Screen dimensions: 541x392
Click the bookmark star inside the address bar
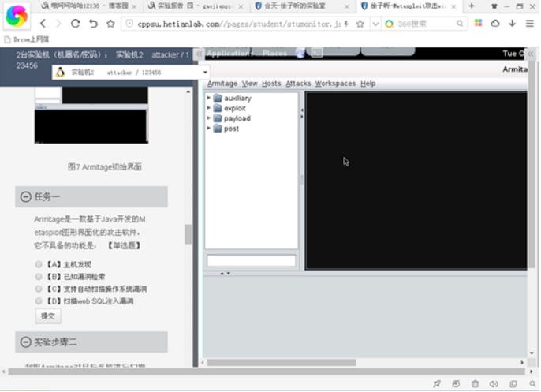(360, 24)
